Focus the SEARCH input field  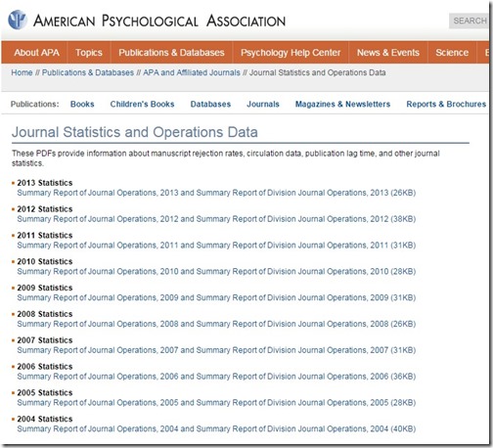(x=469, y=21)
